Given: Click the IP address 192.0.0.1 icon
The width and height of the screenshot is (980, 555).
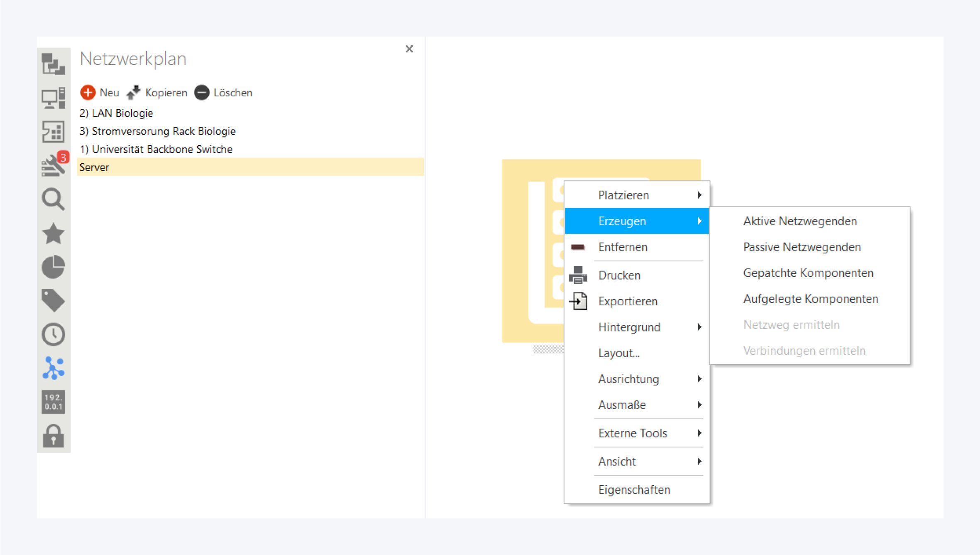Looking at the screenshot, I should (53, 402).
